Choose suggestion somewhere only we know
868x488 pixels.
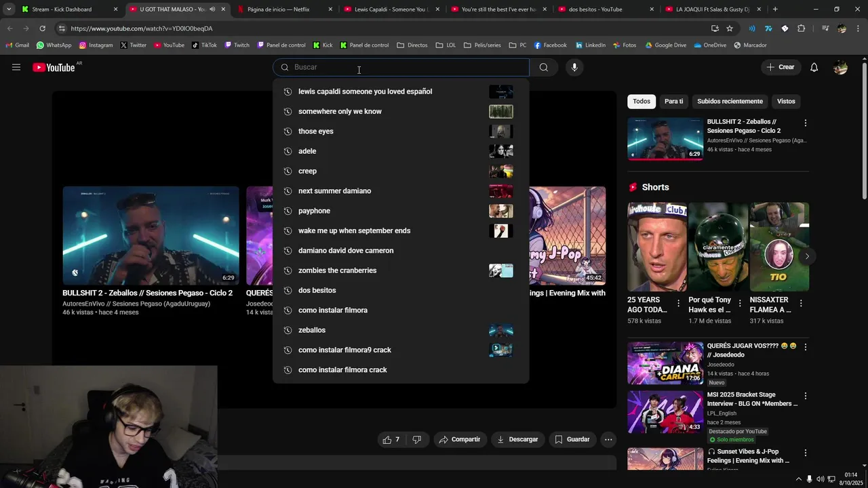point(401,111)
